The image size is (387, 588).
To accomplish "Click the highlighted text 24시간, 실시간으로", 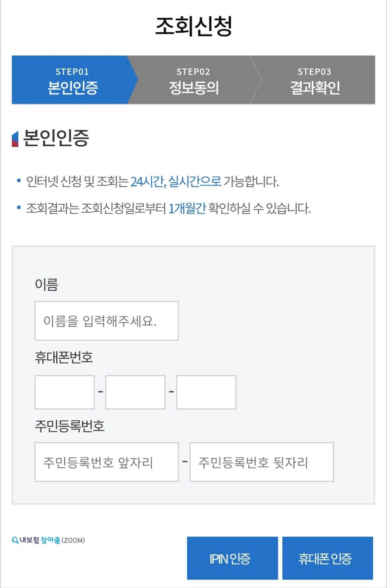I will [176, 181].
